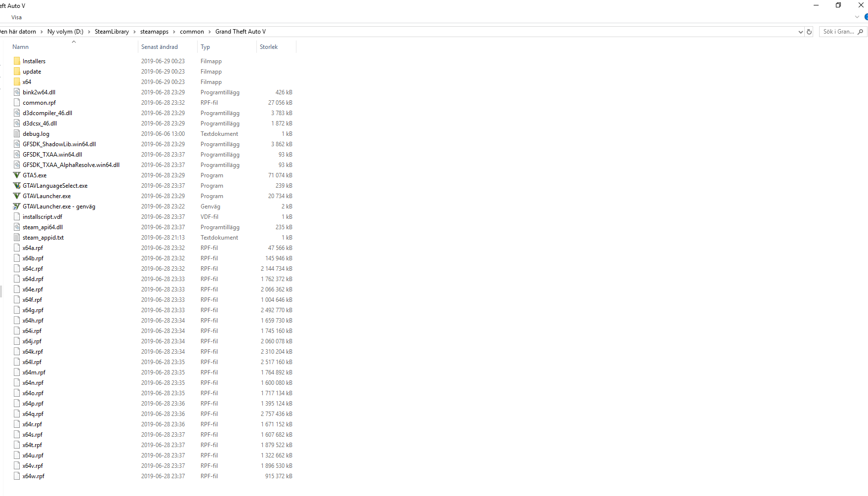The height and width of the screenshot is (496, 868).
Task: Click the search magnifier icon
Action: pyautogui.click(x=860, y=32)
